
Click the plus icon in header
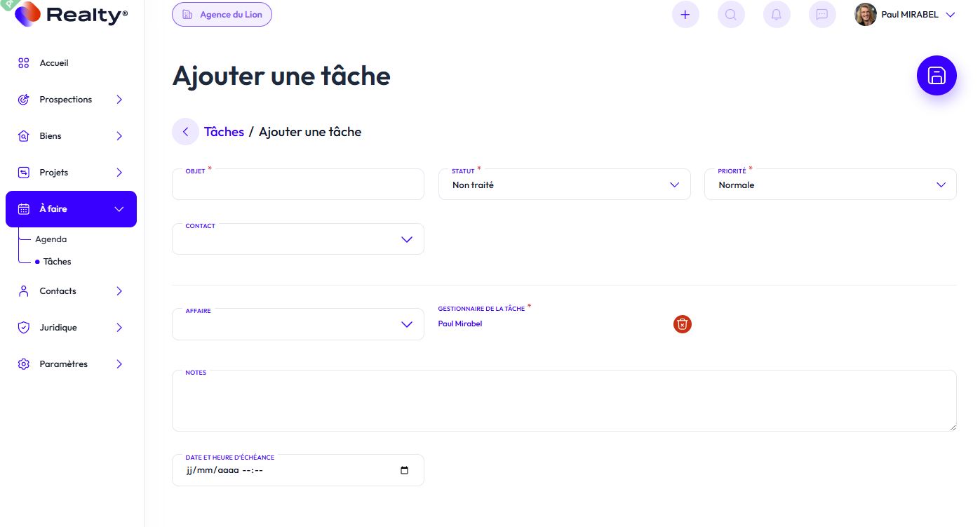(685, 15)
